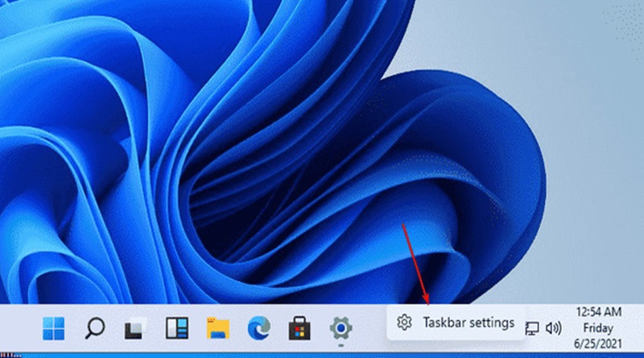Screen dimensions: 644x358
Task: Launch File Explorer folder icon
Action: [217, 327]
